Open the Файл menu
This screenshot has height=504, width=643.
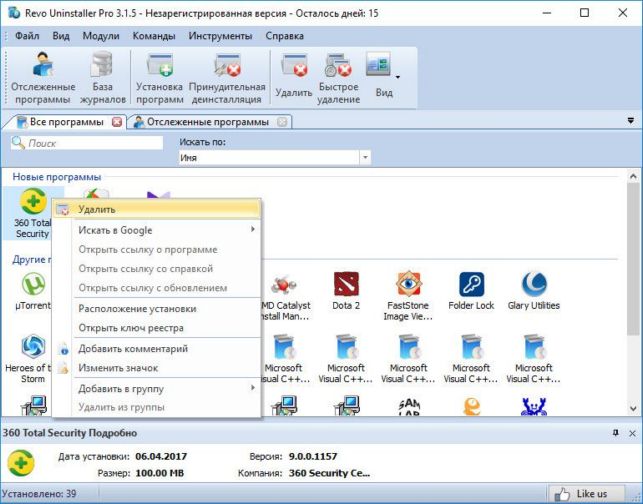click(x=27, y=36)
